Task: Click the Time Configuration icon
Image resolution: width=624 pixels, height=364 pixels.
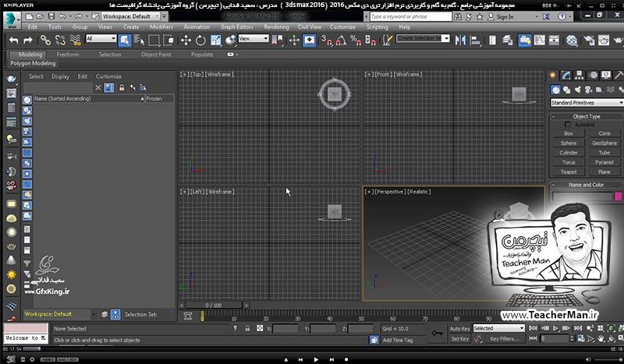Action: [580, 338]
